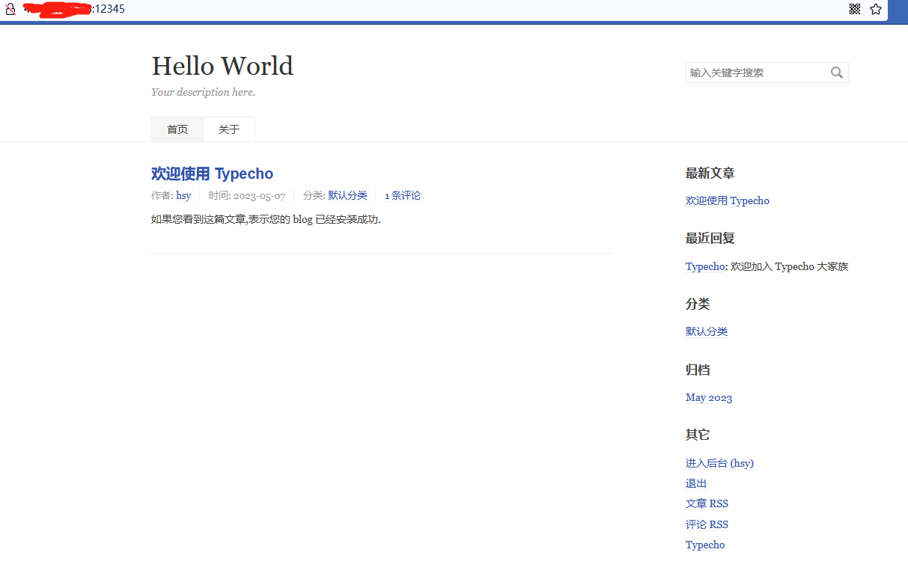Bookmark page with the star icon
The width and height of the screenshot is (908, 588).
point(876,9)
